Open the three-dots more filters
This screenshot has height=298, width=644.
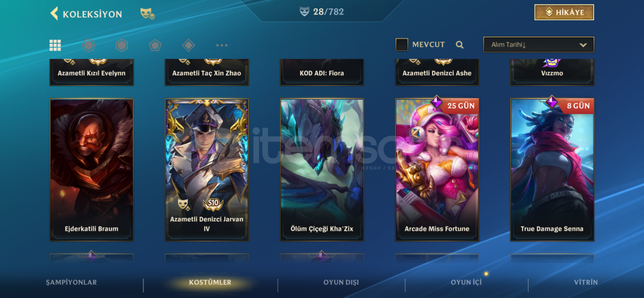222,45
